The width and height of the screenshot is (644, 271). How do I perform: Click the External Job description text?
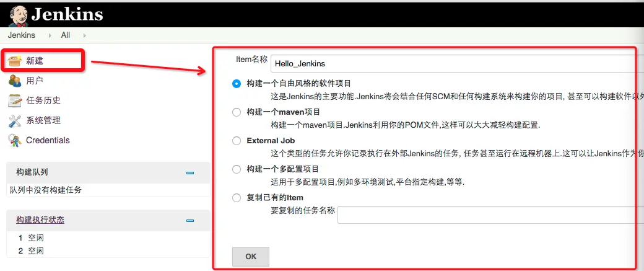click(457, 154)
